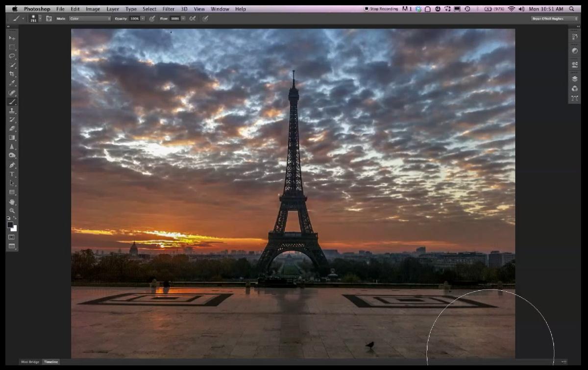This screenshot has height=370, width=588.
Task: Change screen mode at toolbox bottom
Action: (x=12, y=246)
